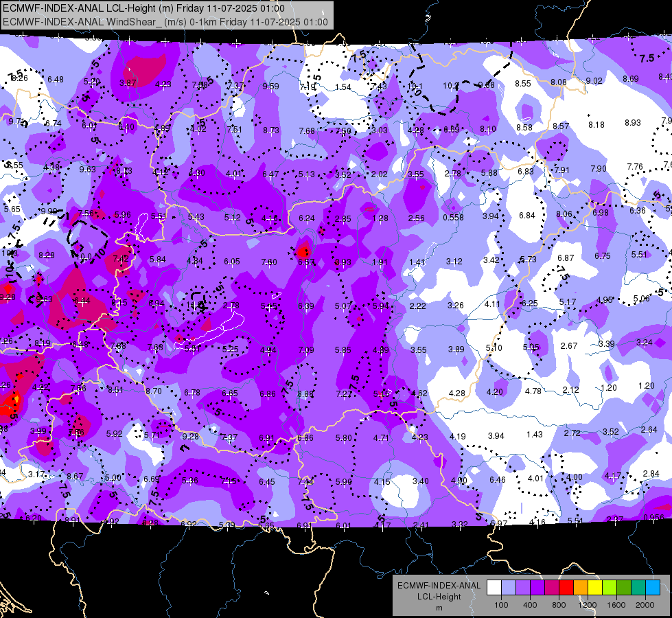
Task: Click the red legend color swatch
Action: (566, 588)
